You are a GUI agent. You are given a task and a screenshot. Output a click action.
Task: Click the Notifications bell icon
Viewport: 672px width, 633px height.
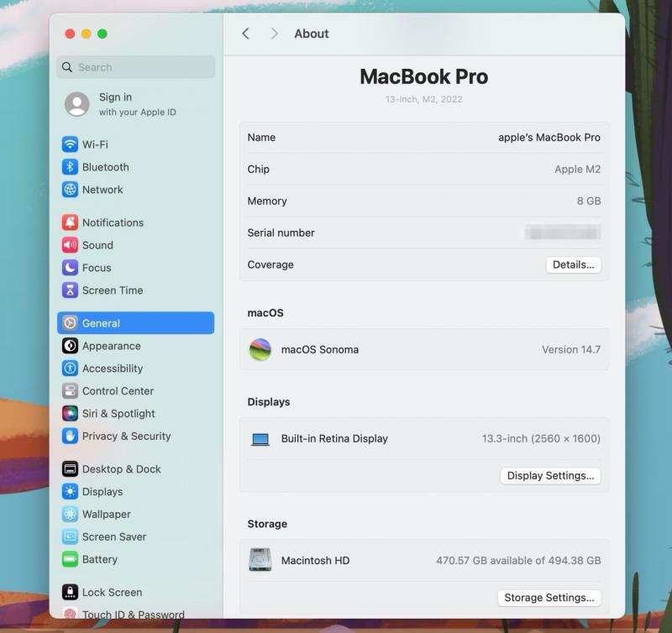[70, 222]
